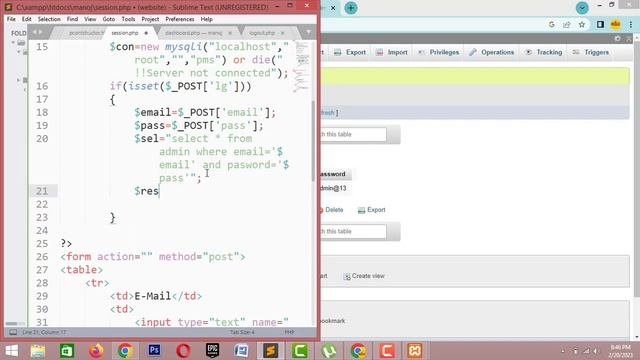The image size is (640, 360).
Task: Click lower 'this table' search field
Action: (353, 231)
